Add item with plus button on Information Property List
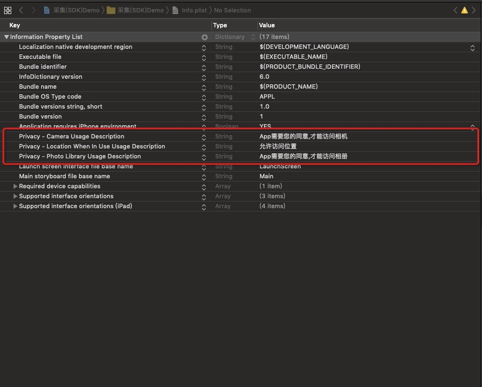 point(204,37)
